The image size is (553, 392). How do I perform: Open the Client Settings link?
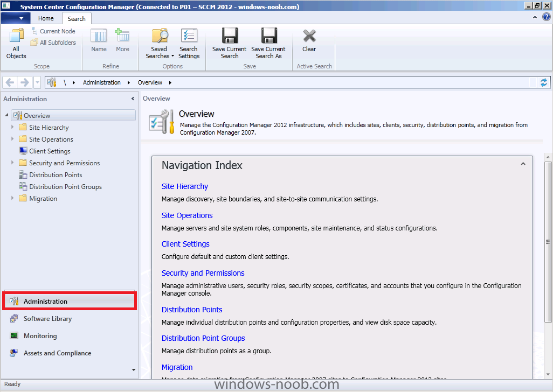click(185, 244)
